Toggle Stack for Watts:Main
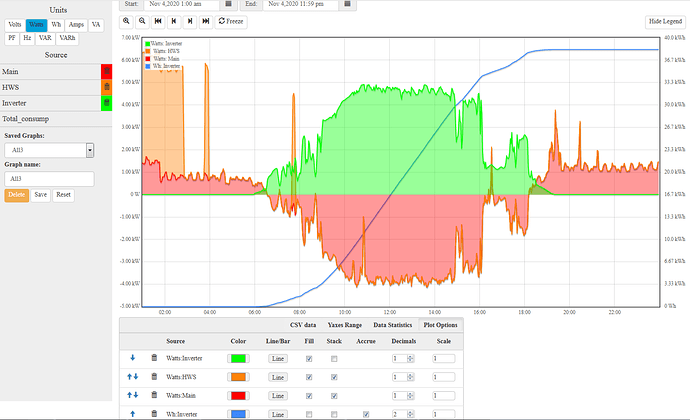 334,396
